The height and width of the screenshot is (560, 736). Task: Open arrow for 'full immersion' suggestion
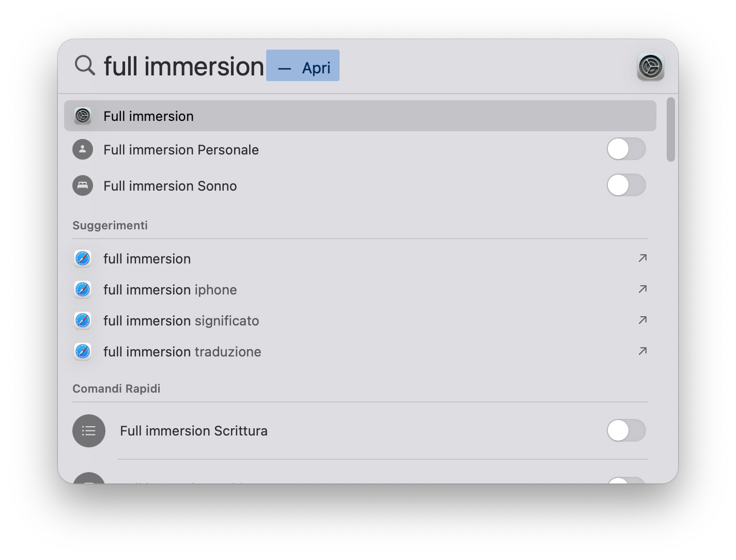click(642, 258)
